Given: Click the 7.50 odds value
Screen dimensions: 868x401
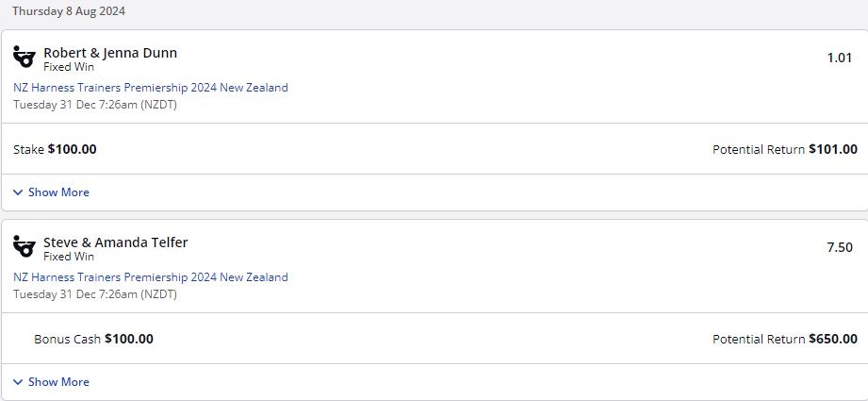Looking at the screenshot, I should click(839, 247).
